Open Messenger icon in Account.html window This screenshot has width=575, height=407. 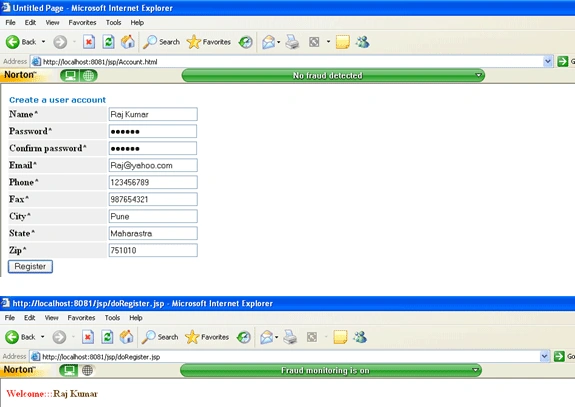tap(362, 42)
